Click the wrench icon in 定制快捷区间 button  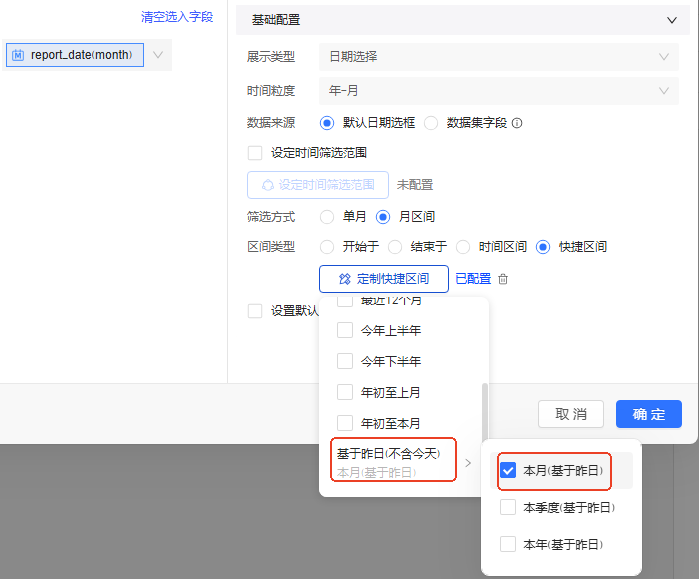point(345,279)
